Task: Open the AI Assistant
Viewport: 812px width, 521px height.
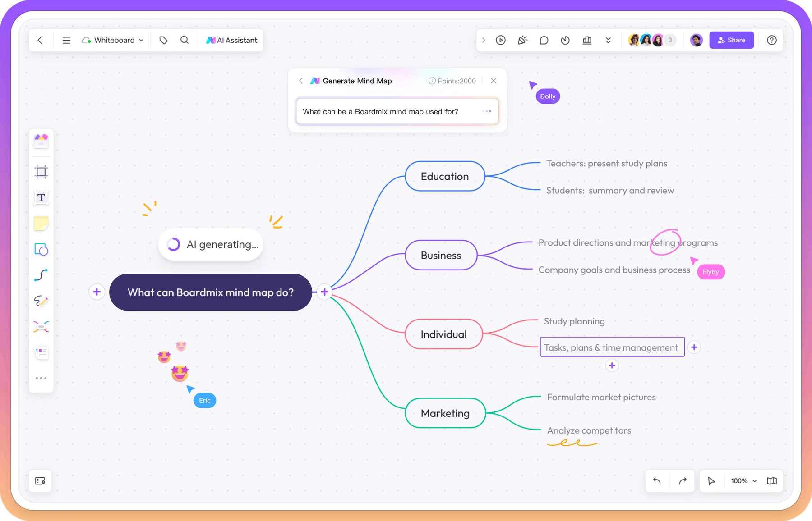Action: pos(231,40)
